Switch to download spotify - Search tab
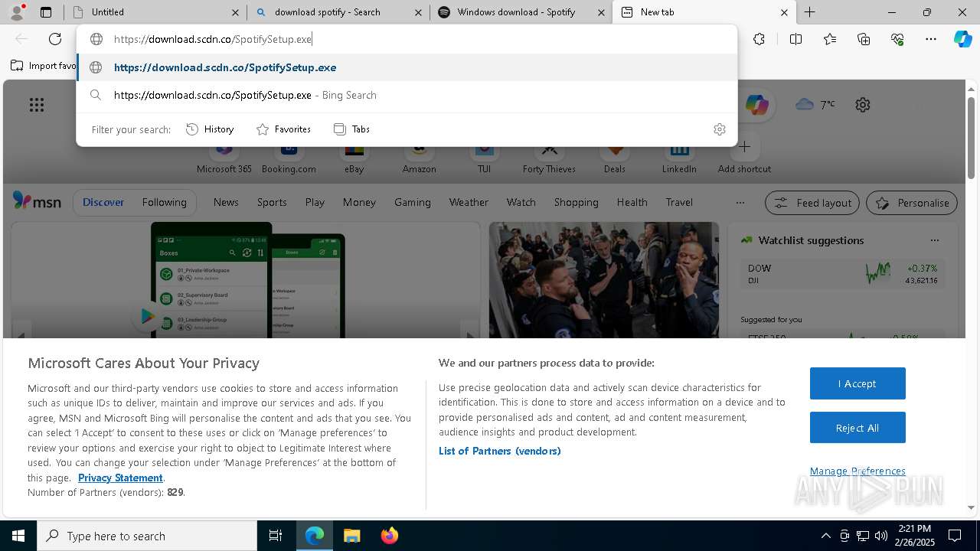 (338, 12)
